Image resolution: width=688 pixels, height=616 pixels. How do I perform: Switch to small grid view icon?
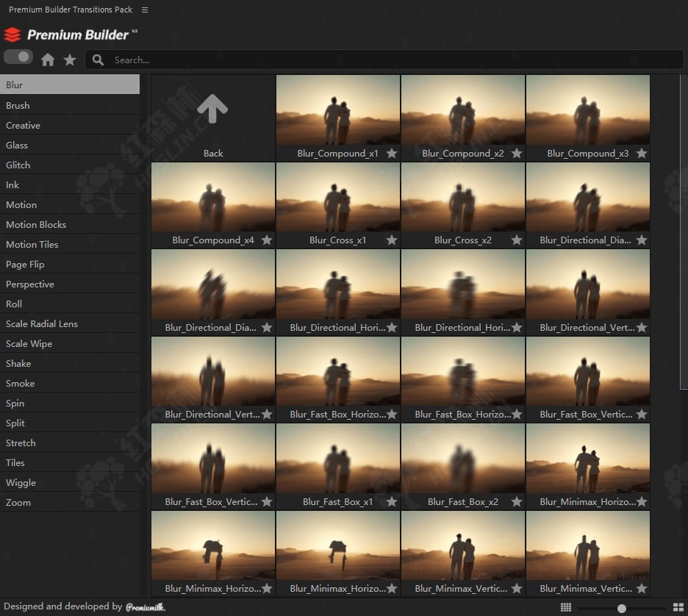tap(565, 607)
